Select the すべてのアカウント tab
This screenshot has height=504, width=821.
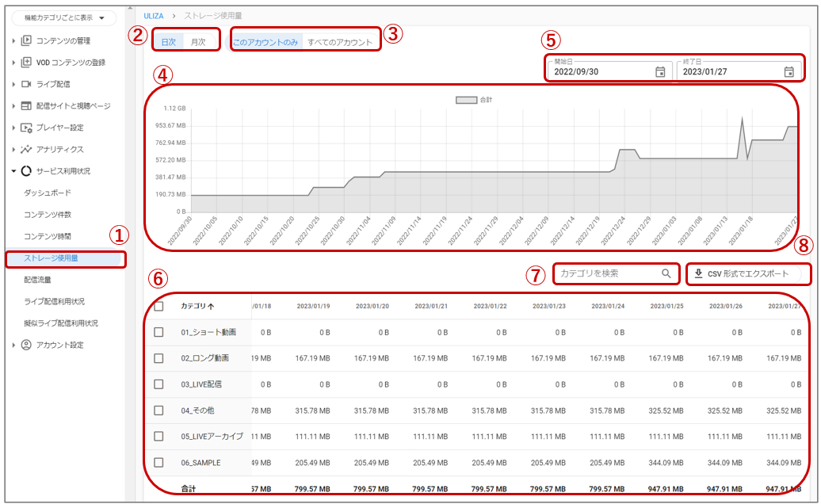coord(340,42)
